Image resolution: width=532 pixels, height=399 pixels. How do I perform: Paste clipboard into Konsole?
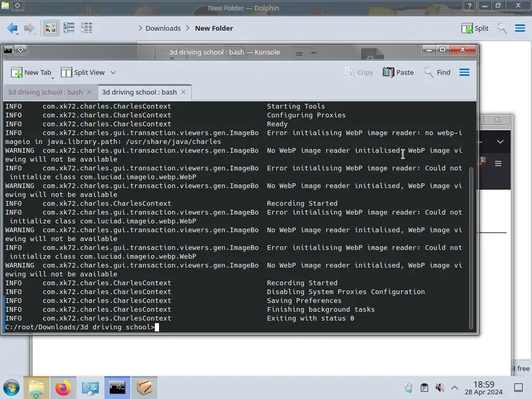point(398,72)
